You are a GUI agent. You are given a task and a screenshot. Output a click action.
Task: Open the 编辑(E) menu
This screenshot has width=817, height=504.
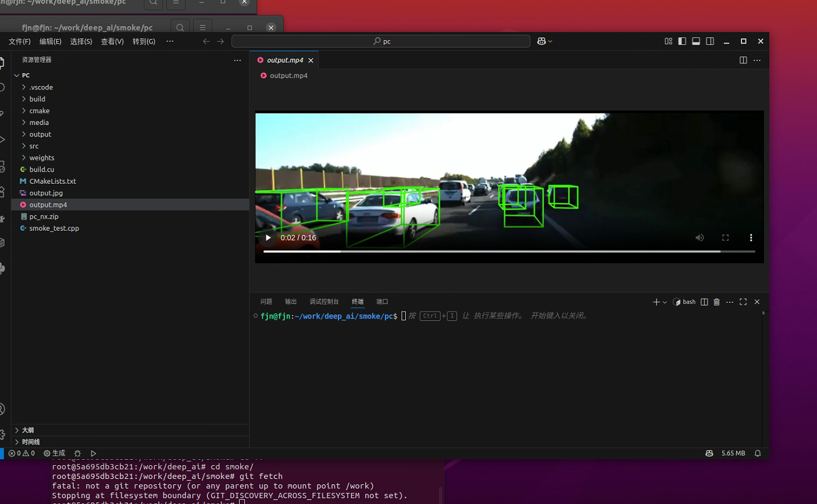point(51,41)
